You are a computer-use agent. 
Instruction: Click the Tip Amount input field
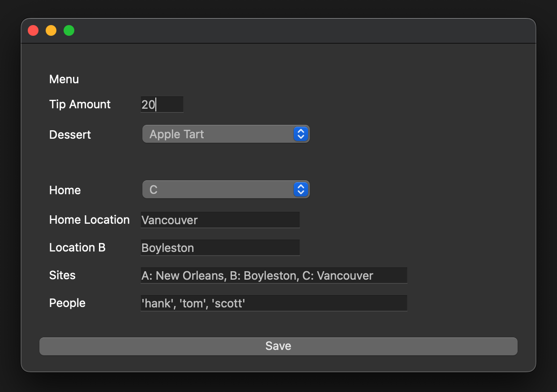162,105
